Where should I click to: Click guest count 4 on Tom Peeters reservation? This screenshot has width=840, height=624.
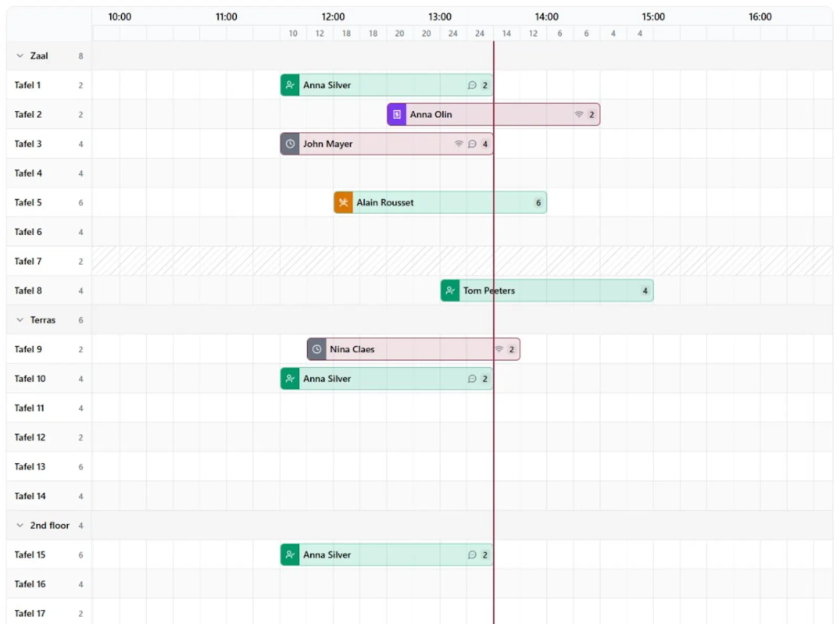click(645, 290)
